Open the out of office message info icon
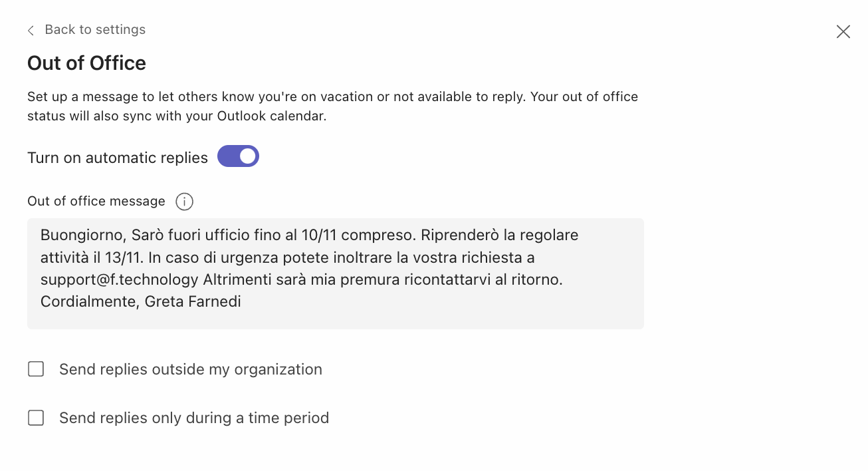Screen dimensions: 868x471 point(184,202)
